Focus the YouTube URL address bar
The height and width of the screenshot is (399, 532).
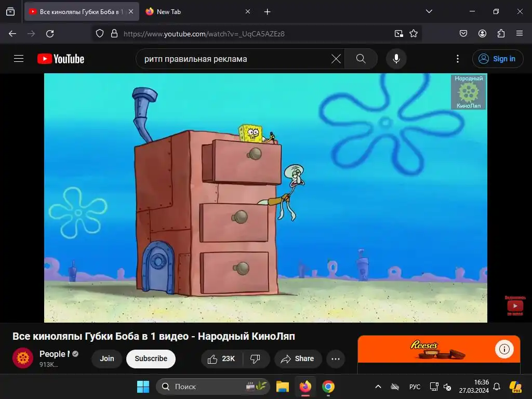point(255,34)
